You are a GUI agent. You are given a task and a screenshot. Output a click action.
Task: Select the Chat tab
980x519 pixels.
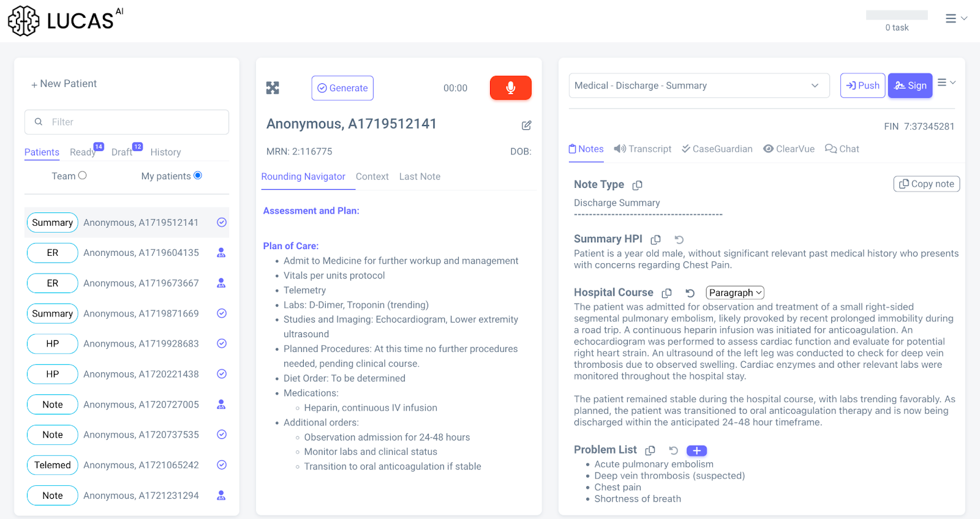pos(842,149)
